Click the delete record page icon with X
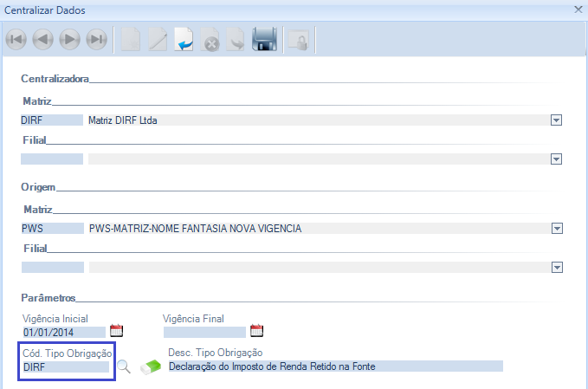Viewport: 588px width, 389px height. 210,39
